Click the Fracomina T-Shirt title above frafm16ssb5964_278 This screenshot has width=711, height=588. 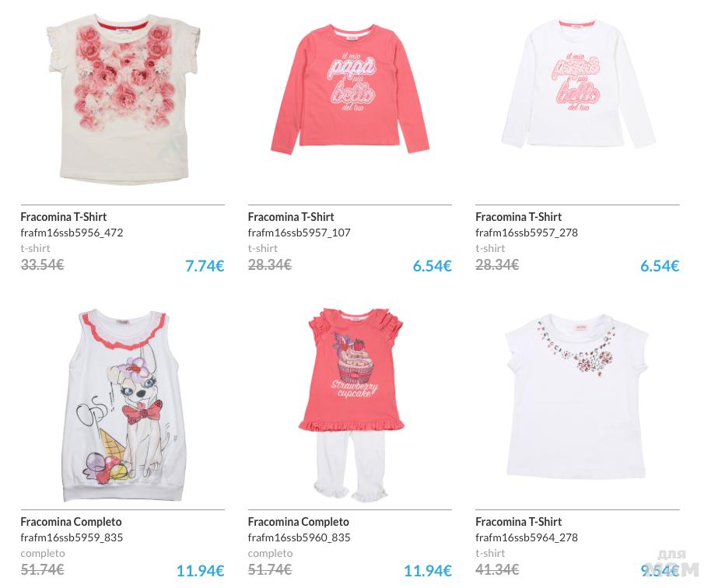pos(518,522)
